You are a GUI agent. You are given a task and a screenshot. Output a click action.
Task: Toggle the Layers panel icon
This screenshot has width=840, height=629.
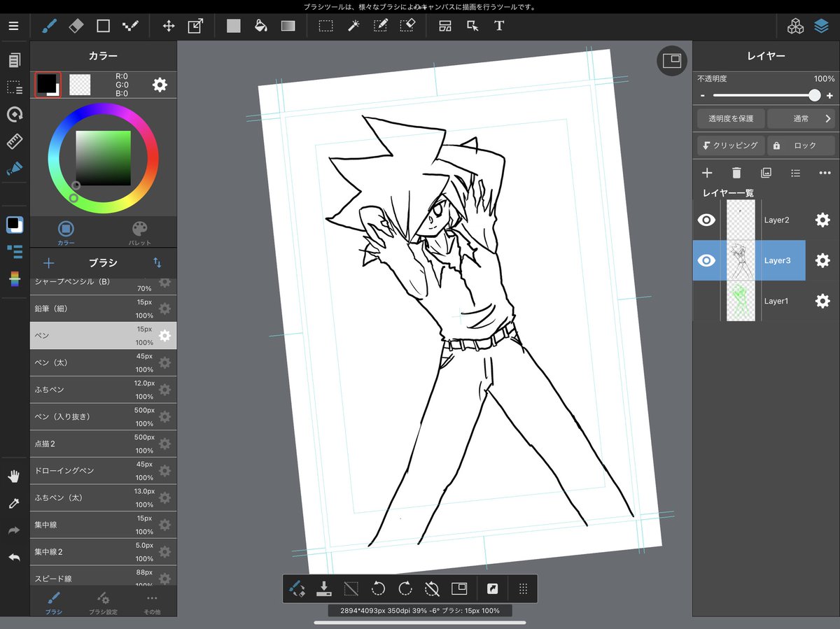[x=821, y=27]
